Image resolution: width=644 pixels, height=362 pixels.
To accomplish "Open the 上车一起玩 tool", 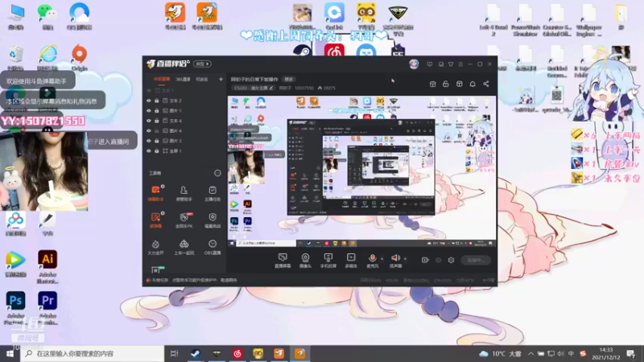I will pyautogui.click(x=184, y=247).
